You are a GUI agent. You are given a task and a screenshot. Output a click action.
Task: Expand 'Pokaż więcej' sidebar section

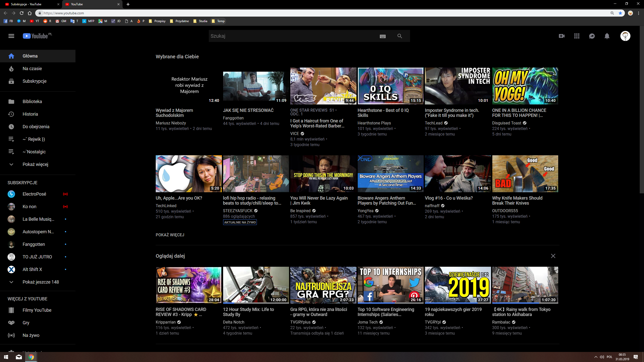pyautogui.click(x=35, y=164)
